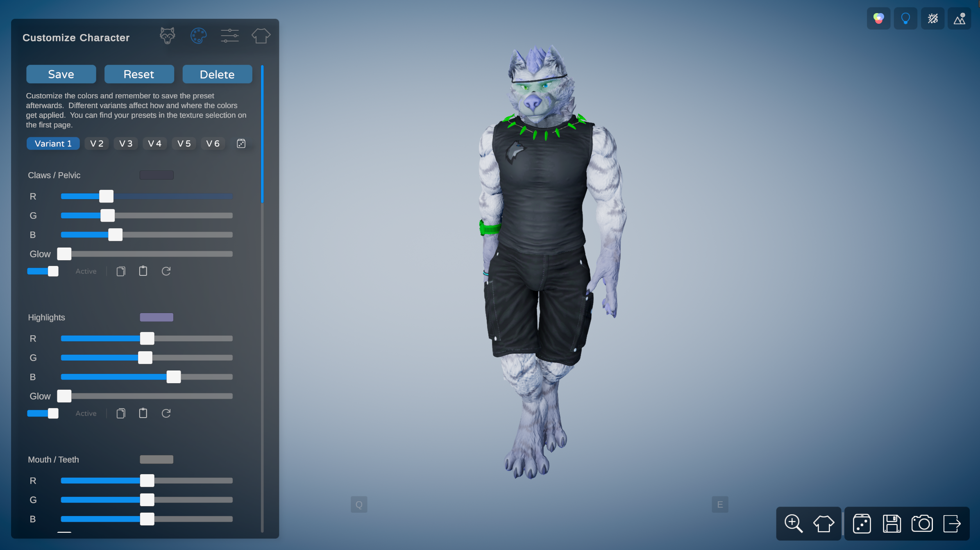Viewport: 980px width, 550px height.
Task: Reset Claws / Pelvic with the circular arrow
Action: (x=166, y=271)
